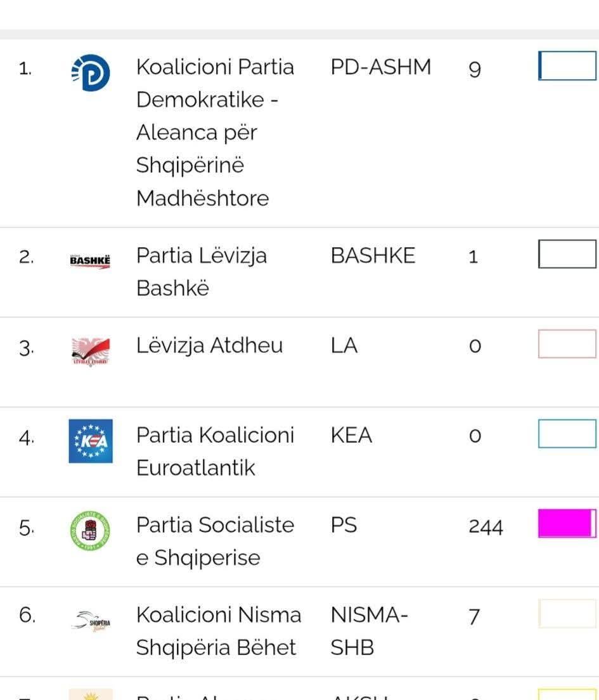Click the LA pink outlined color box
599x700 pixels.
coord(567,344)
